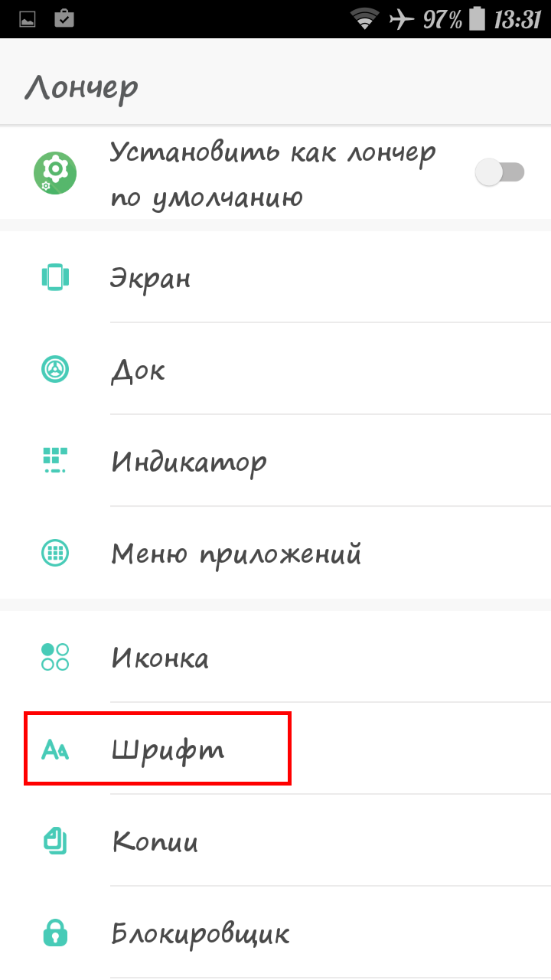551x980 pixels.
Task: Tap the Шрифт font letters icon
Action: pyautogui.click(x=55, y=750)
